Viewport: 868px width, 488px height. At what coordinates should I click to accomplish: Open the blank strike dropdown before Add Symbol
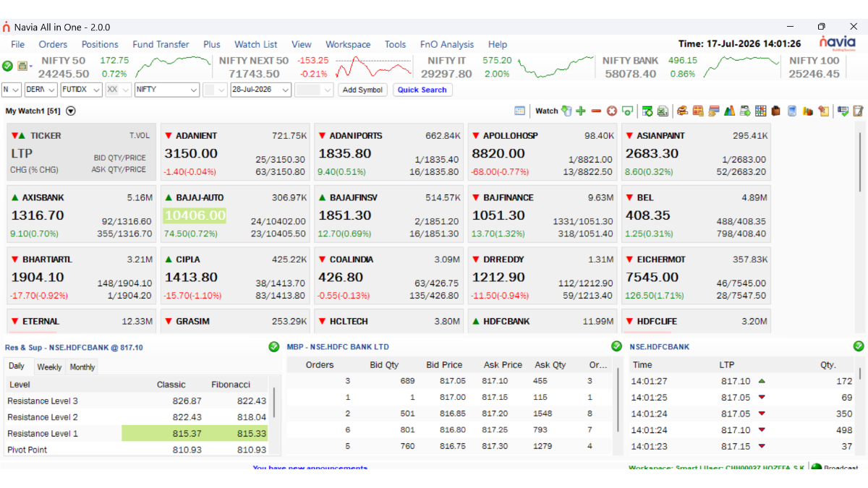tap(314, 90)
